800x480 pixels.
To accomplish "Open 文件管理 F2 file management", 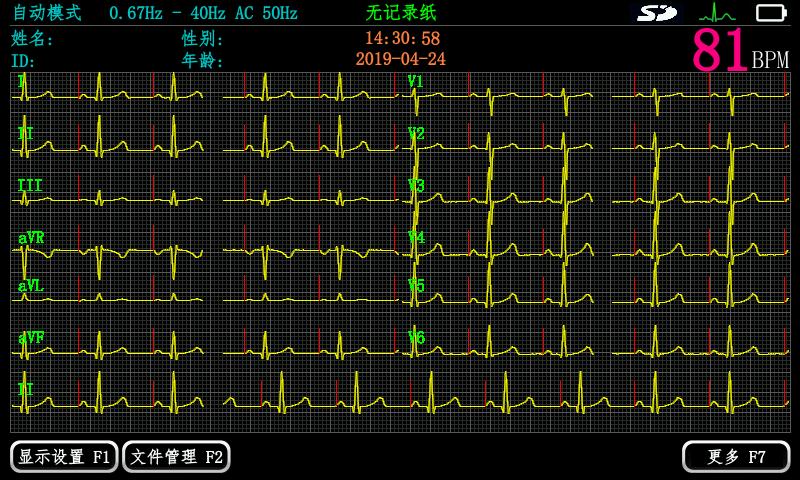I will pos(176,457).
